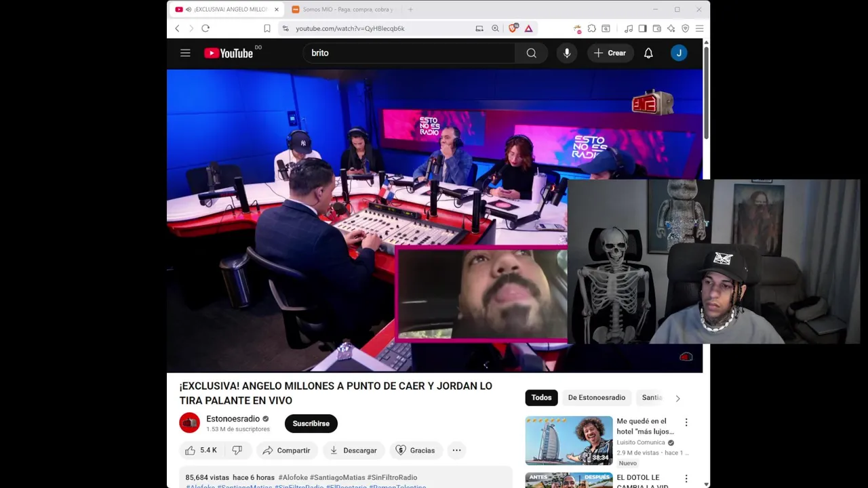Select the Todos filter chip
Viewport: 868px width, 488px height.
[541, 398]
